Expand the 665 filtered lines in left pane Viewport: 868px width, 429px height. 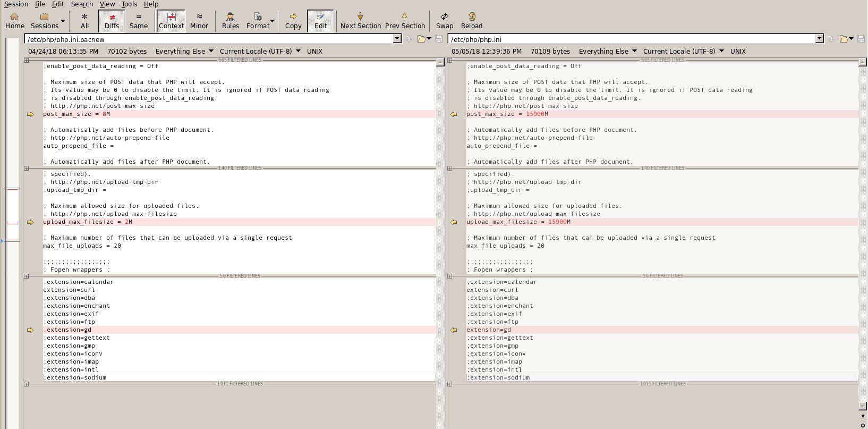click(x=27, y=60)
